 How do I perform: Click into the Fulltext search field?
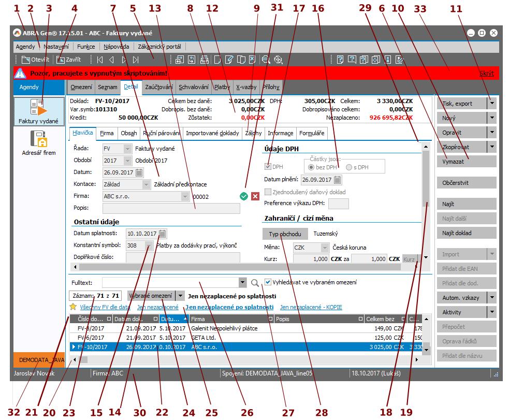[x=170, y=282]
